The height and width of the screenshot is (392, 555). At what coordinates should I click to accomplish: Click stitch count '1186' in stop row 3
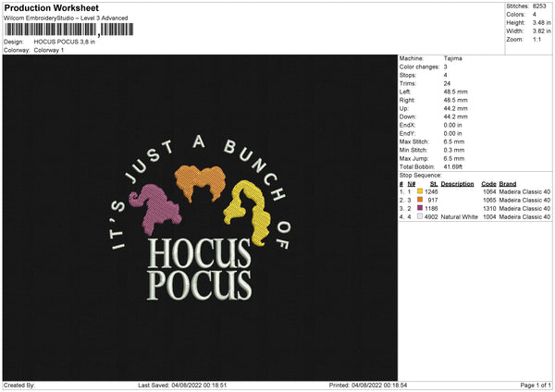431,208
